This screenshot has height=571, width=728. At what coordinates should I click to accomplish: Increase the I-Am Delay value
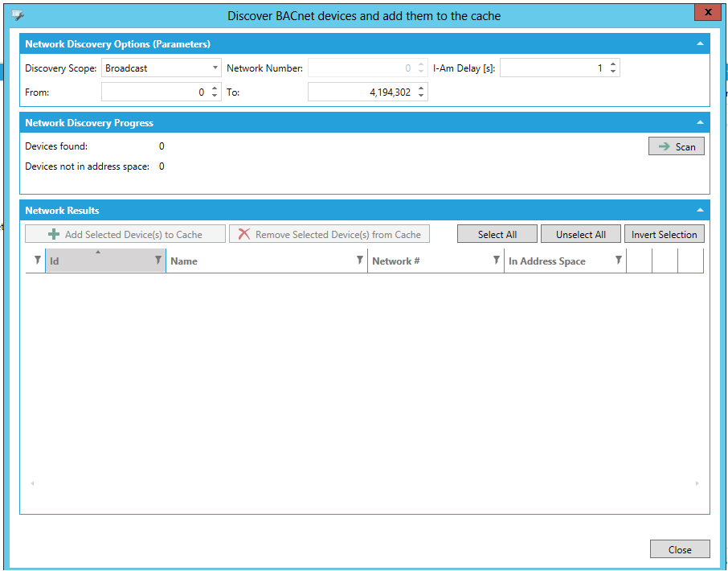pos(613,64)
